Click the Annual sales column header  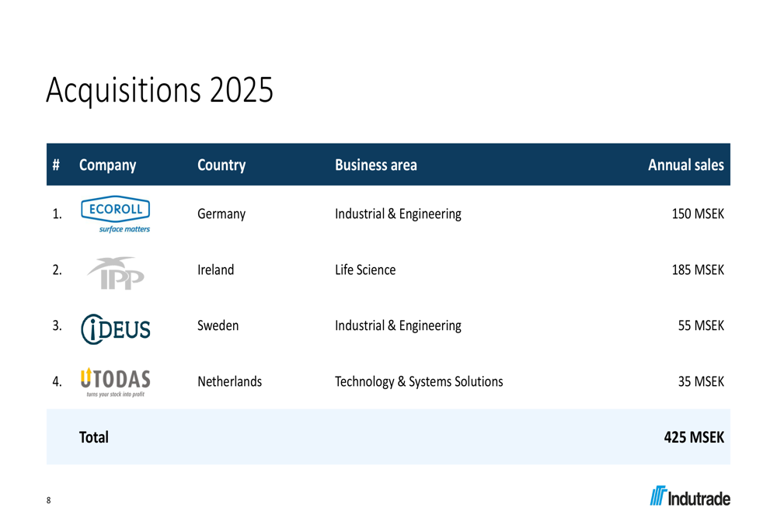[x=686, y=165]
